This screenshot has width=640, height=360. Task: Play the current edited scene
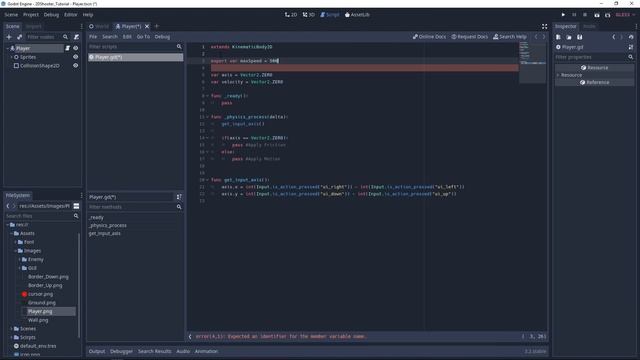597,15
